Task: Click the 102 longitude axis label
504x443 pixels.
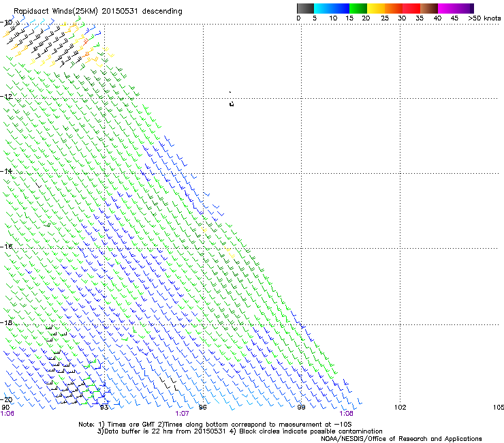Action: coord(400,408)
